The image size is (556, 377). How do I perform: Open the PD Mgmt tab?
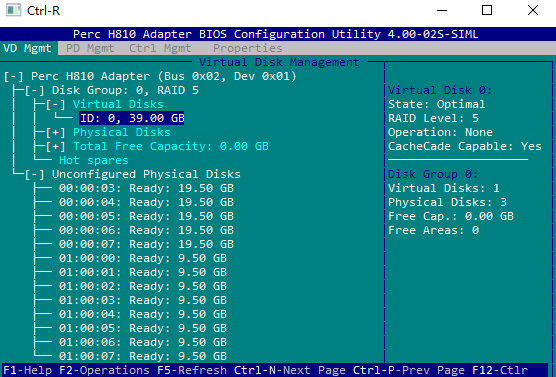click(x=90, y=48)
